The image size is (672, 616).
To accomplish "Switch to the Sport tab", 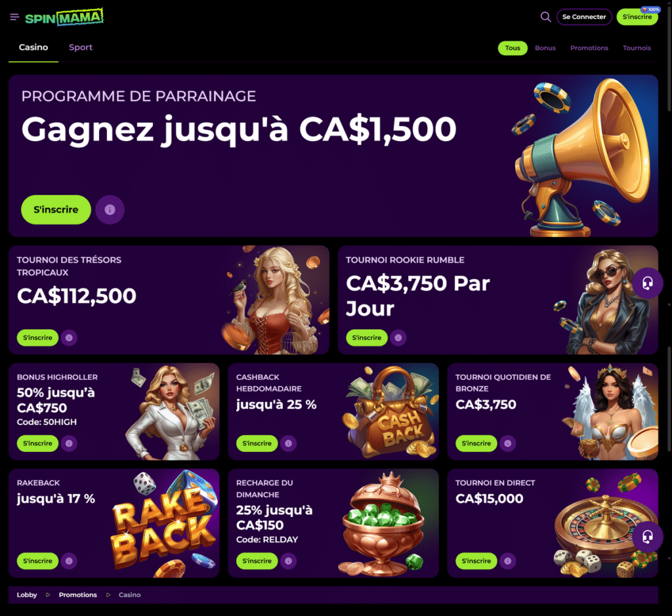I will click(x=81, y=47).
